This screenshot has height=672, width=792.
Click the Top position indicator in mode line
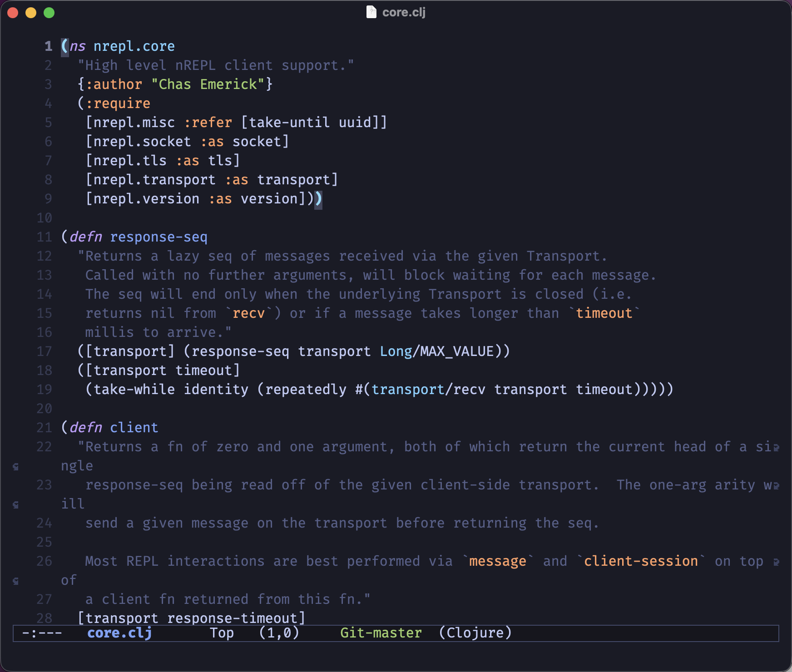(222, 632)
